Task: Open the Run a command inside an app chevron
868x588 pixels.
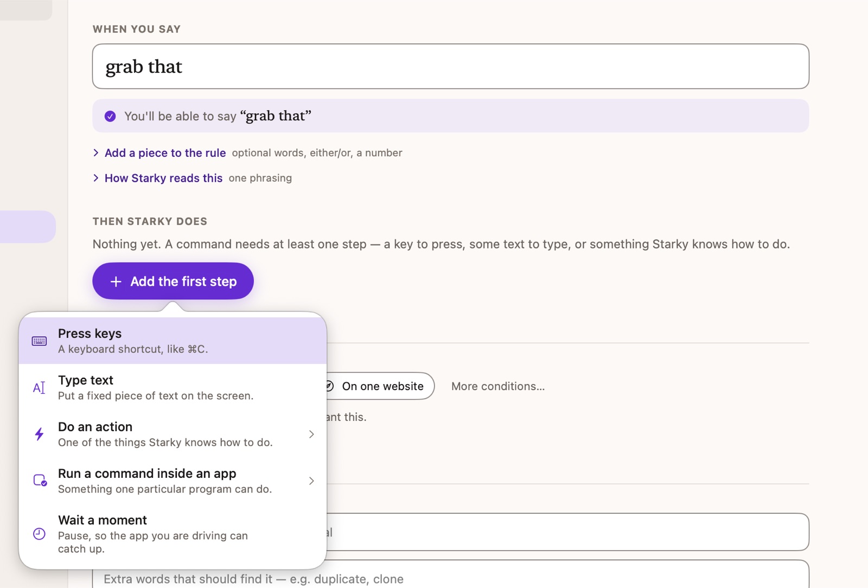Action: (311, 481)
